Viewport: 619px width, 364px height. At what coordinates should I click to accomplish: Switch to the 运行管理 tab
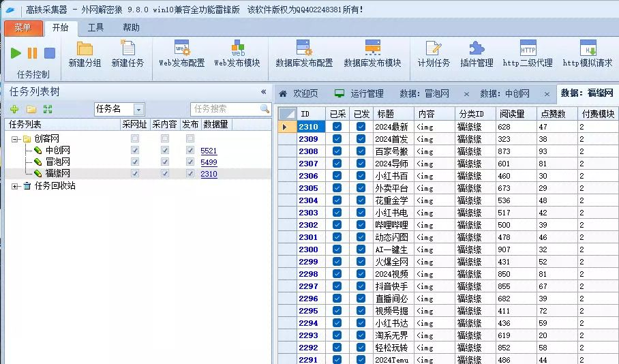(359, 93)
